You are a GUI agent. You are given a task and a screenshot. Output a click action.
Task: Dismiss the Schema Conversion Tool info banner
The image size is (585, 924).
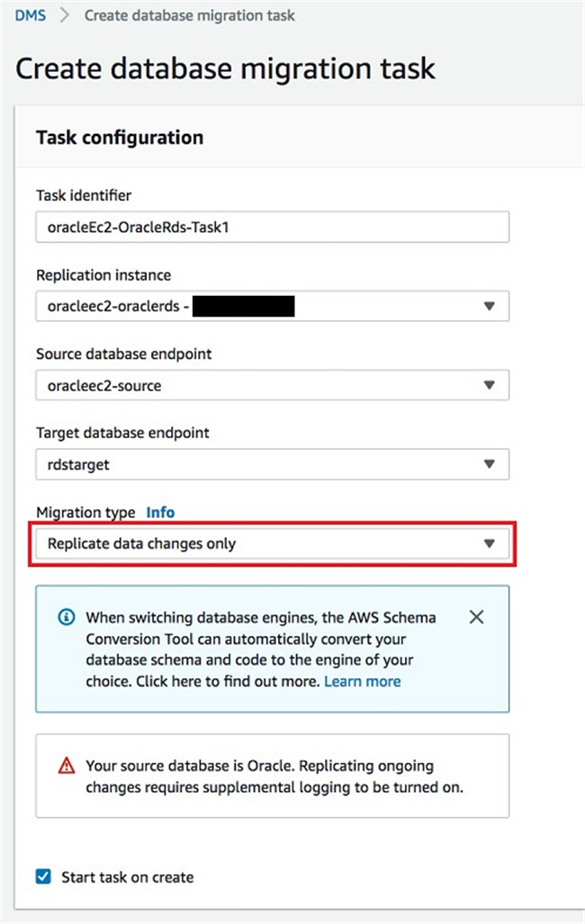click(476, 617)
